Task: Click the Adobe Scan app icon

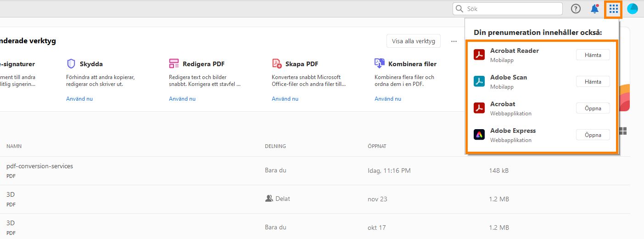Action: (479, 81)
